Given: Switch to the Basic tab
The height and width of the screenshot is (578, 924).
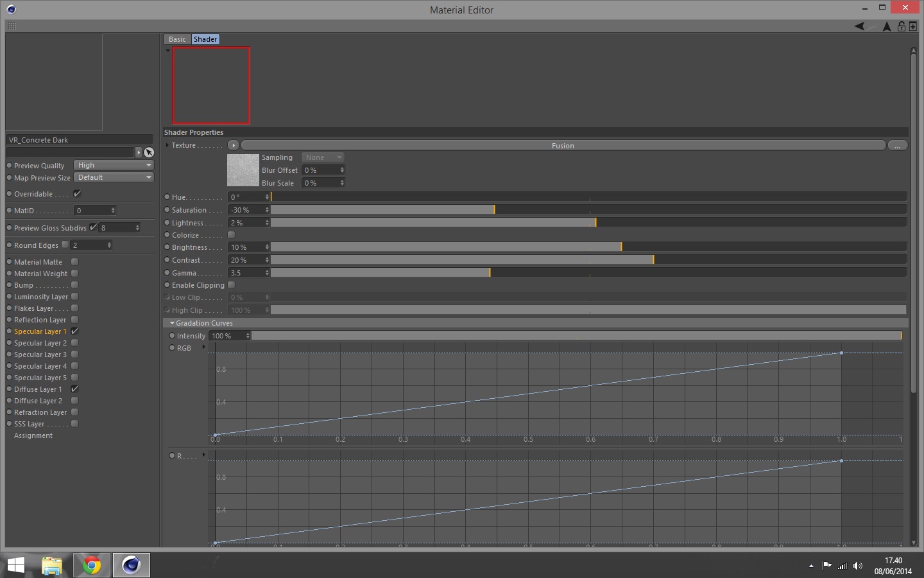Looking at the screenshot, I should [x=177, y=39].
